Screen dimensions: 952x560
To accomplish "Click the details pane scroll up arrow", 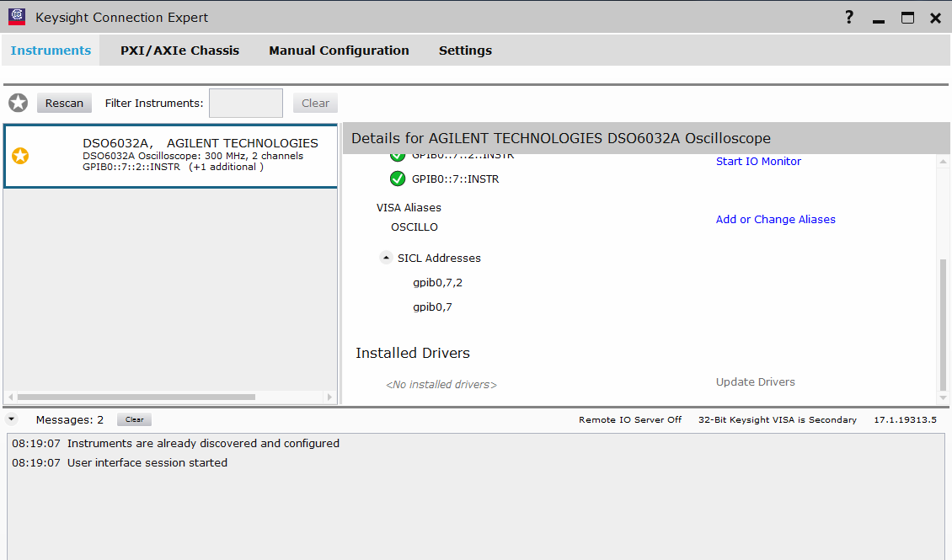I will tap(943, 162).
